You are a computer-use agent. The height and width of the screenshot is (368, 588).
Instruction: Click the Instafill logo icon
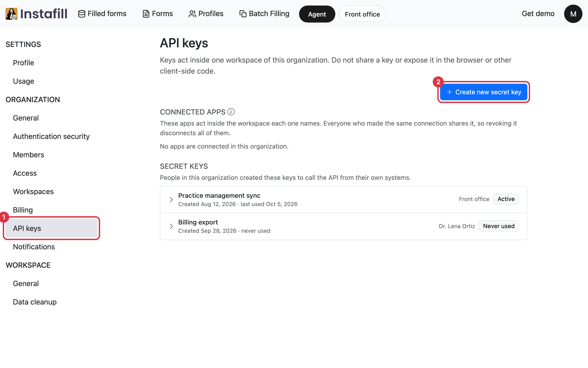11,14
